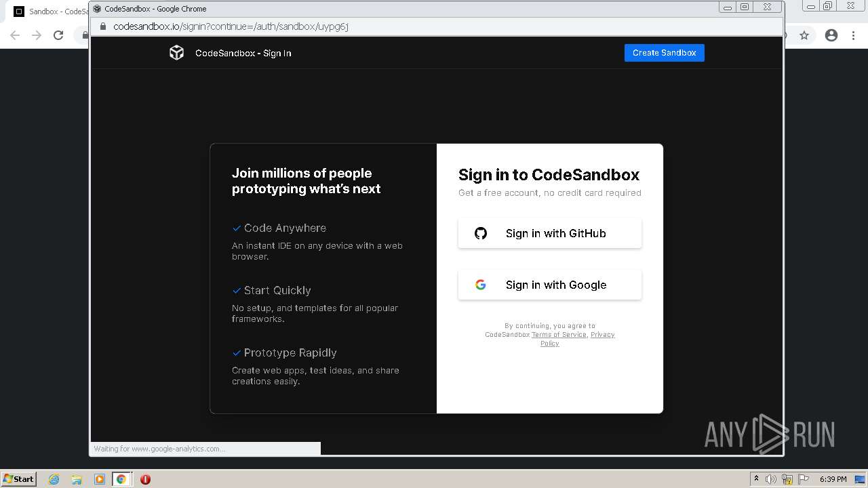Click the popup window address bar URL
Viewport: 868px width, 488px height.
(231, 26)
